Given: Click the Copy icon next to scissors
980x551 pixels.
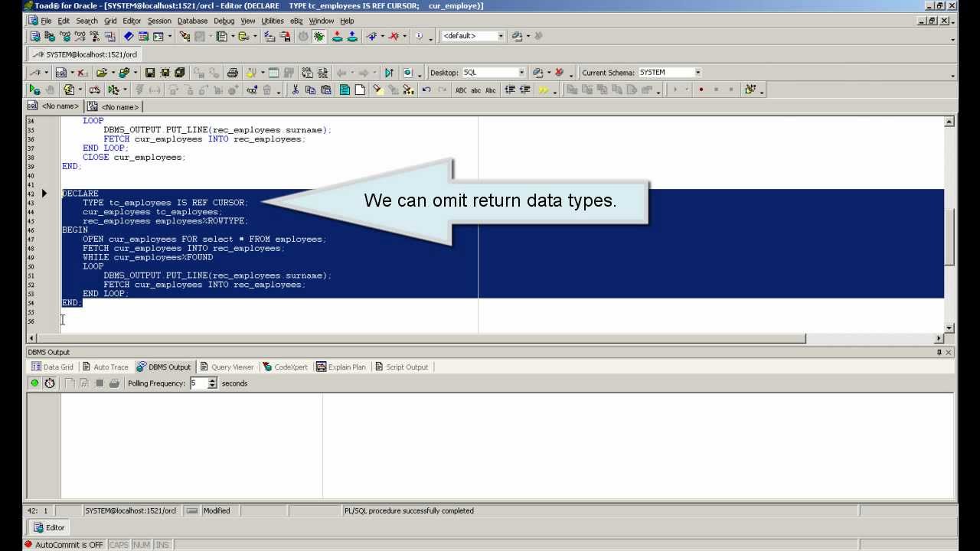Looking at the screenshot, I should 310,90.
